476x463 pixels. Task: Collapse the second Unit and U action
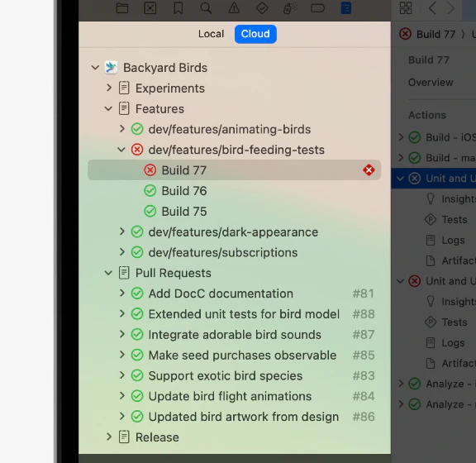click(x=401, y=281)
